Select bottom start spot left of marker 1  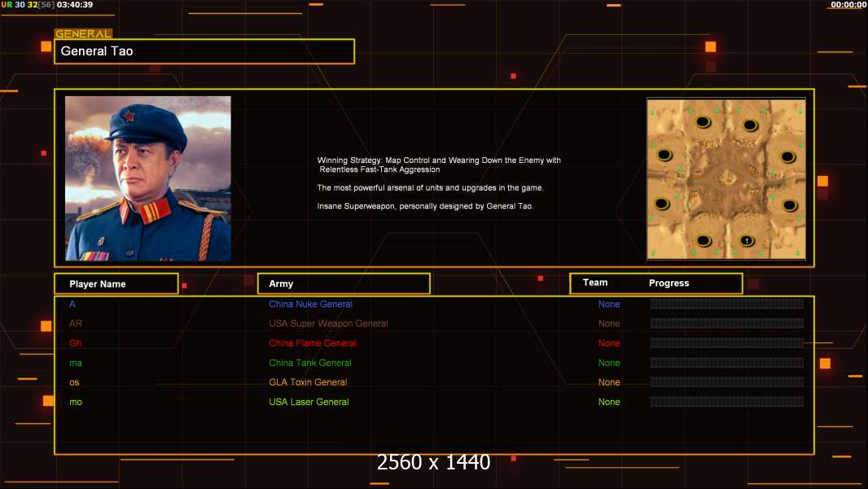click(x=704, y=240)
